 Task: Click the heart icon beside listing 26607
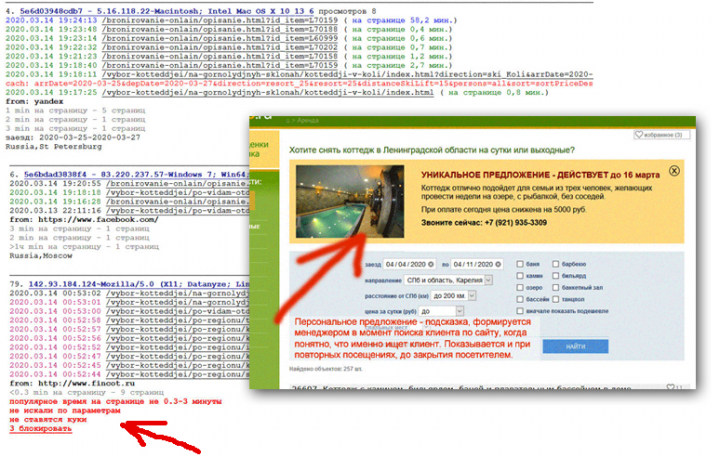(x=670, y=387)
